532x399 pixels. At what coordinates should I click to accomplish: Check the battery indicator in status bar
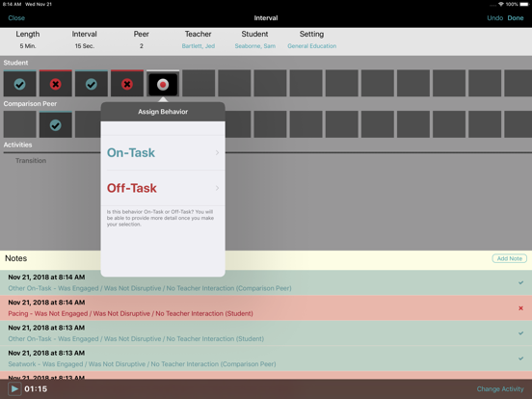(524, 5)
